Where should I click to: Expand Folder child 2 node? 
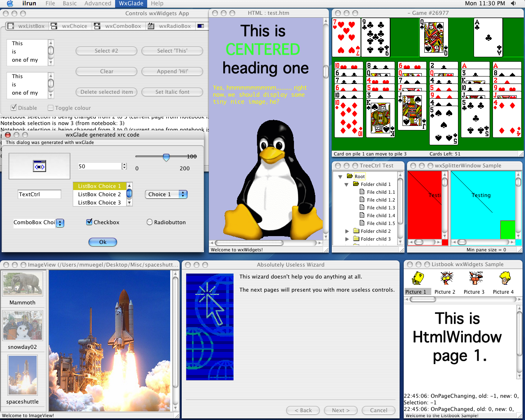tap(347, 231)
